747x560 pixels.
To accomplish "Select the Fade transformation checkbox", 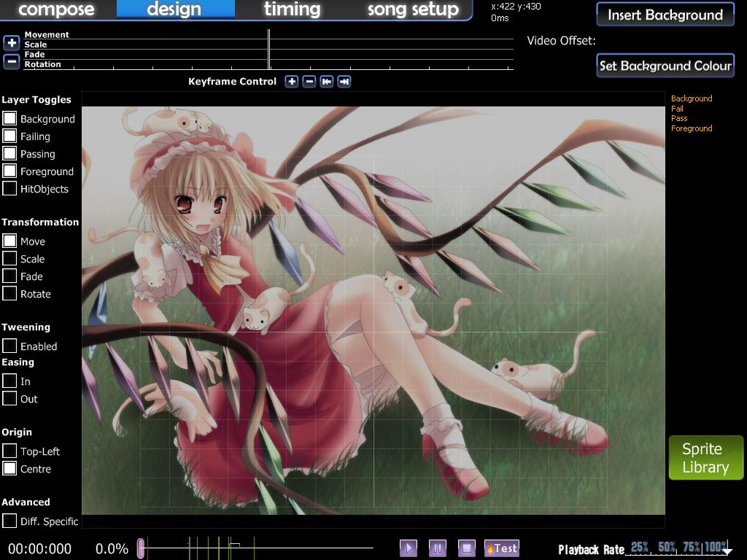I will (9, 276).
